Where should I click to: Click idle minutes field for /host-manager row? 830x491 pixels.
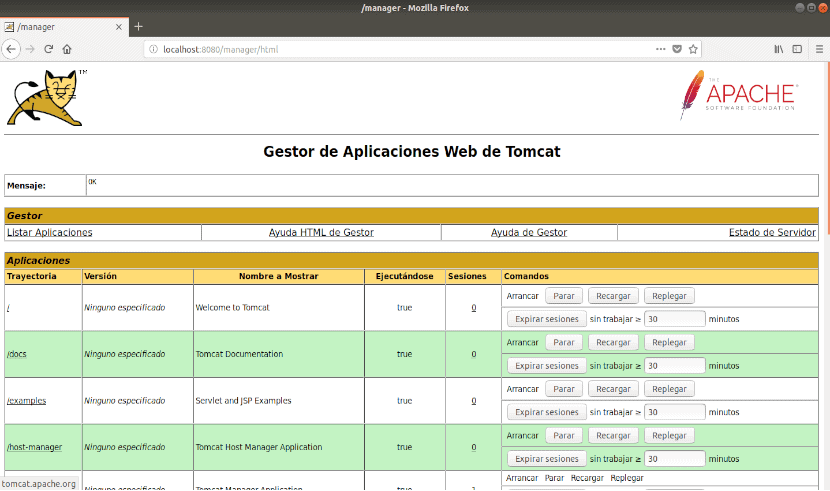pos(674,459)
